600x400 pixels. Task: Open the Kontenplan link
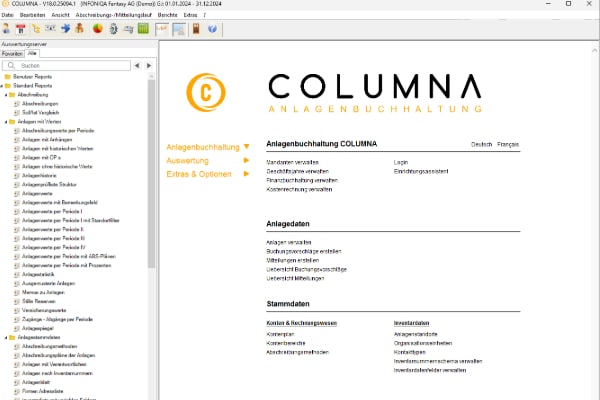point(280,334)
